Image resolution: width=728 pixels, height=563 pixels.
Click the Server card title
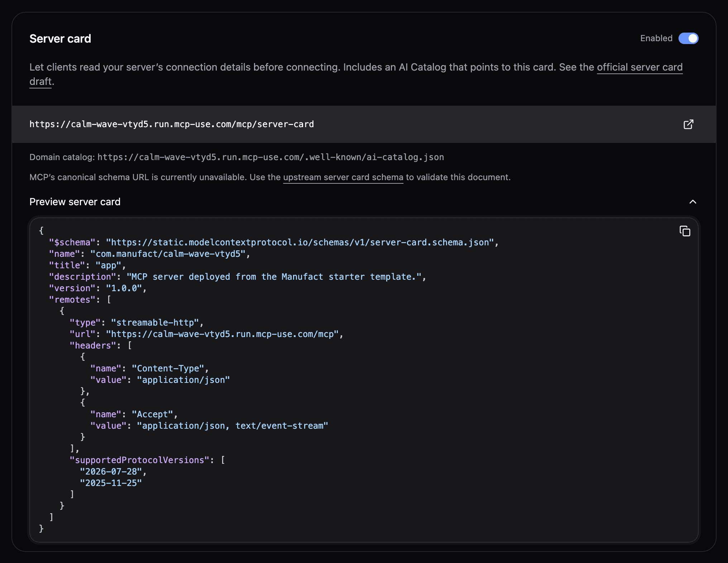coord(60,39)
